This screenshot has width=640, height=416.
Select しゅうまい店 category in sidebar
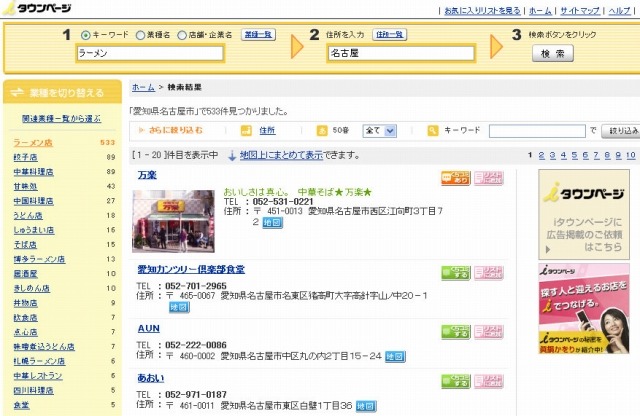tap(34, 230)
